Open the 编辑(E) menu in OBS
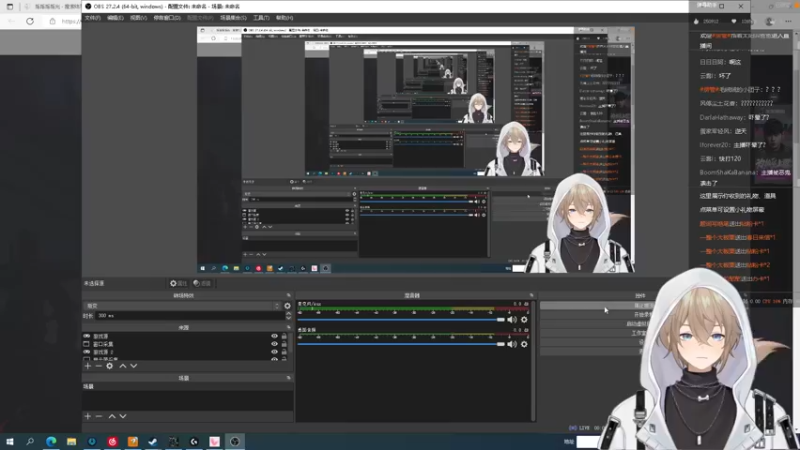800x450 pixels. 115,18
